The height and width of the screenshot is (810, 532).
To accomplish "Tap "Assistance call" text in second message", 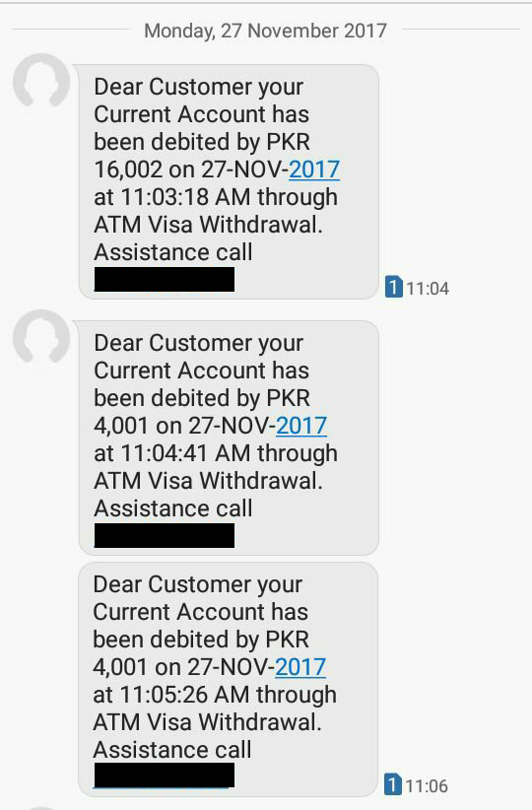I will [173, 508].
